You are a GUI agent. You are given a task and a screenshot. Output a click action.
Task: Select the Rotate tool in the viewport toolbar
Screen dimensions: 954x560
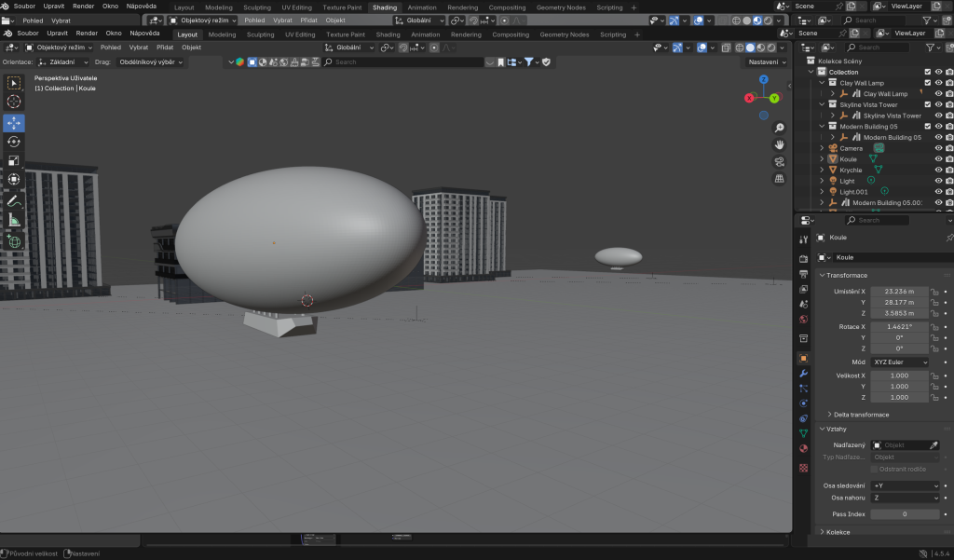tap(14, 141)
